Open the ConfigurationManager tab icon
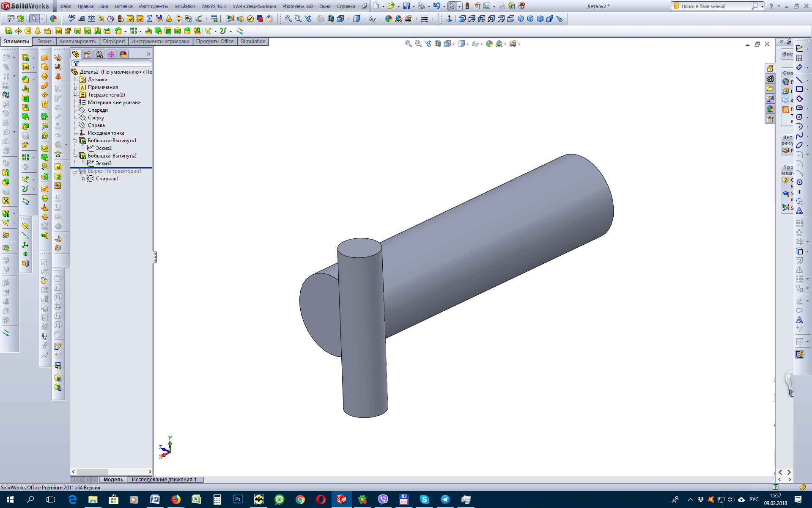812x508 pixels. (99, 54)
